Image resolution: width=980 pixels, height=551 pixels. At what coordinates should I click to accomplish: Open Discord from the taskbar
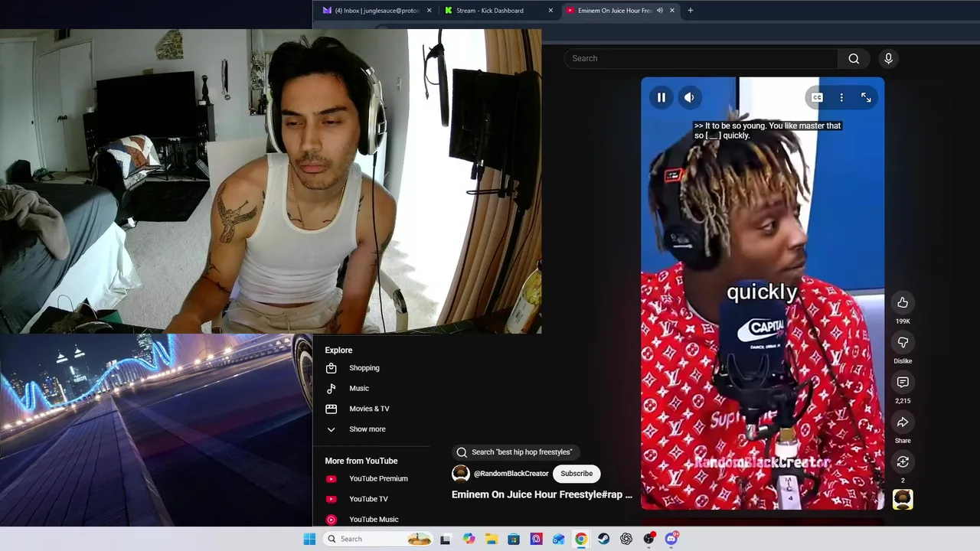click(671, 539)
